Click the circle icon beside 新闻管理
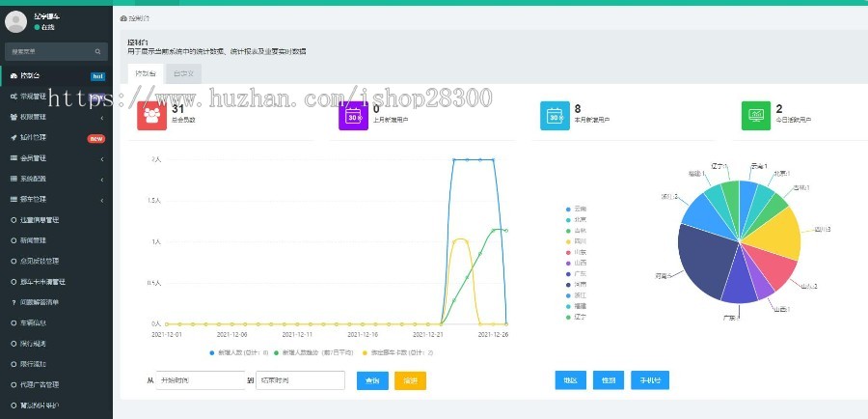868x419 pixels. click(14, 240)
